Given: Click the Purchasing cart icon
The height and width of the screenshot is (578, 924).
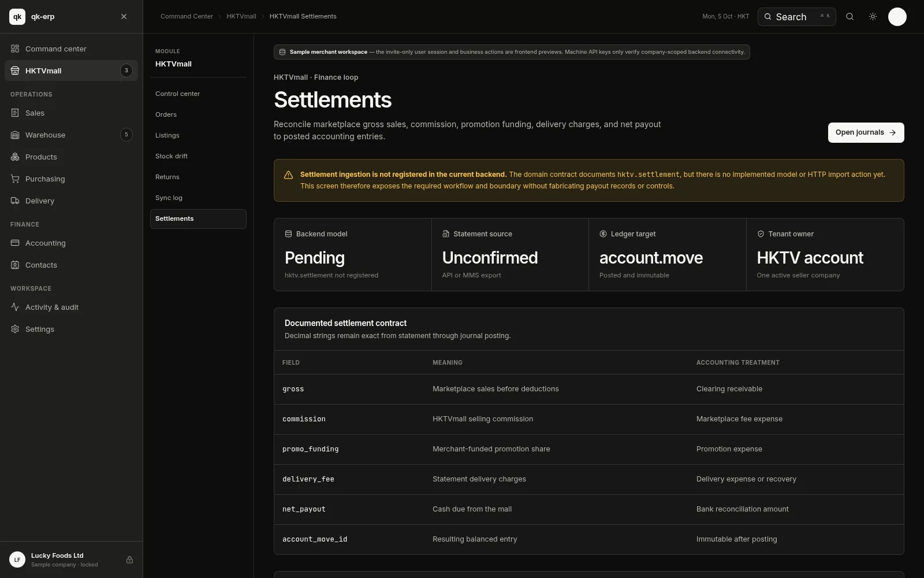Looking at the screenshot, I should click(15, 179).
